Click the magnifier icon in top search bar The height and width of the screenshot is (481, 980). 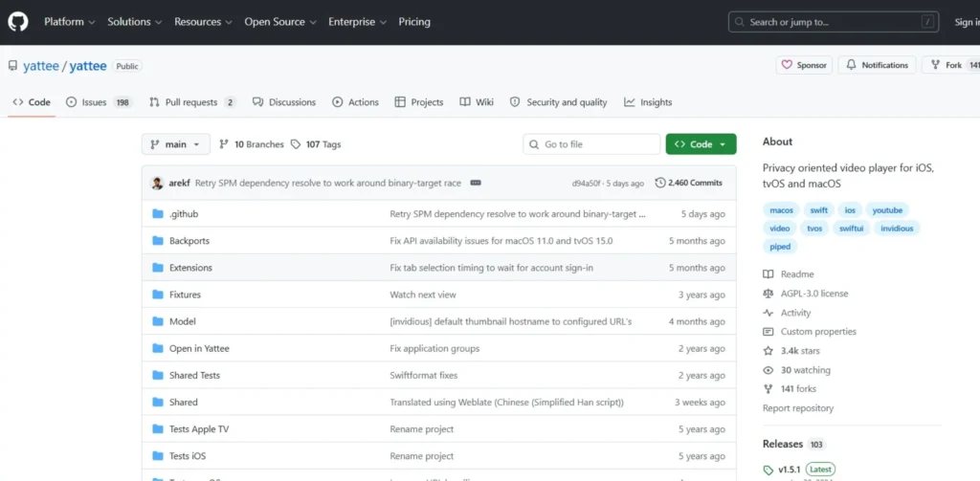(740, 22)
